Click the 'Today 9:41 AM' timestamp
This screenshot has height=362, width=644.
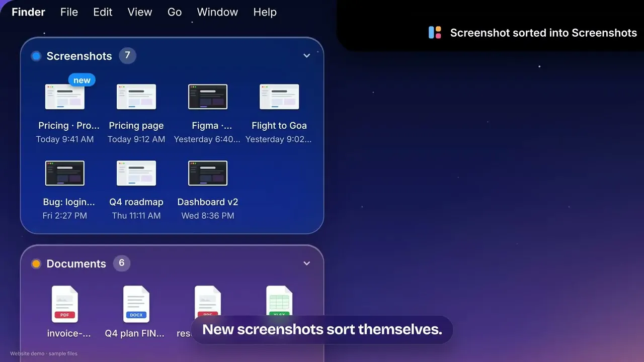65,139
